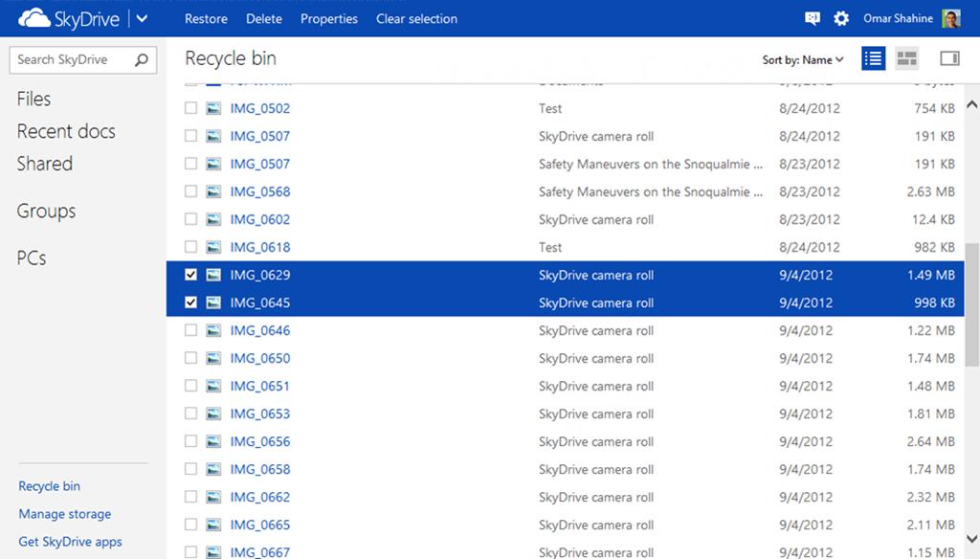Check the IMG_0502 checkbox
This screenshot has height=559, width=980.
[x=190, y=108]
